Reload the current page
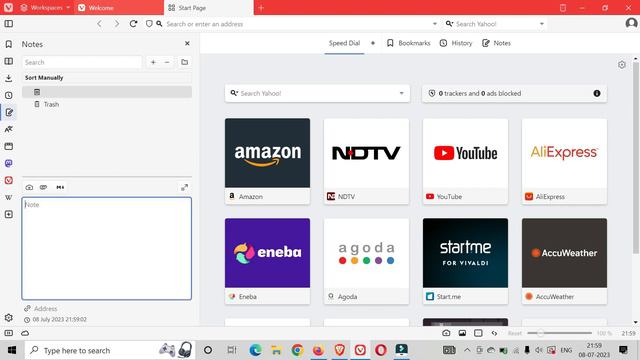The image size is (640, 360). point(133,24)
